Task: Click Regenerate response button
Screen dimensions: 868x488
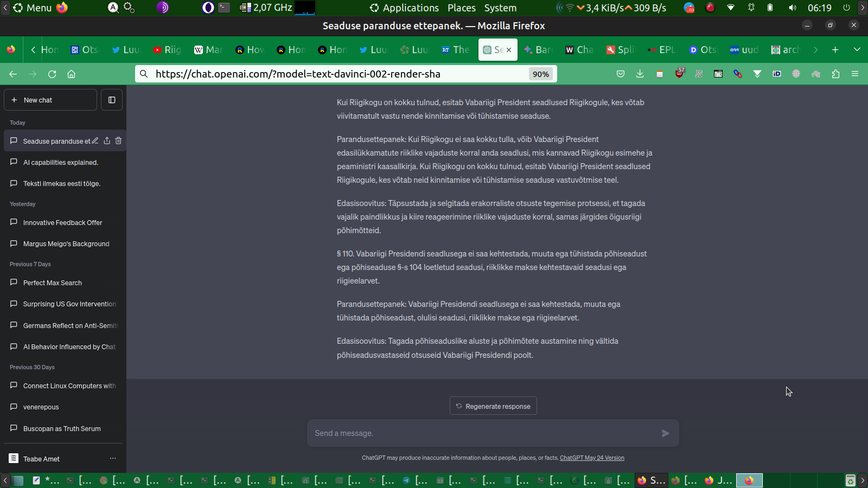Action: coord(493,406)
